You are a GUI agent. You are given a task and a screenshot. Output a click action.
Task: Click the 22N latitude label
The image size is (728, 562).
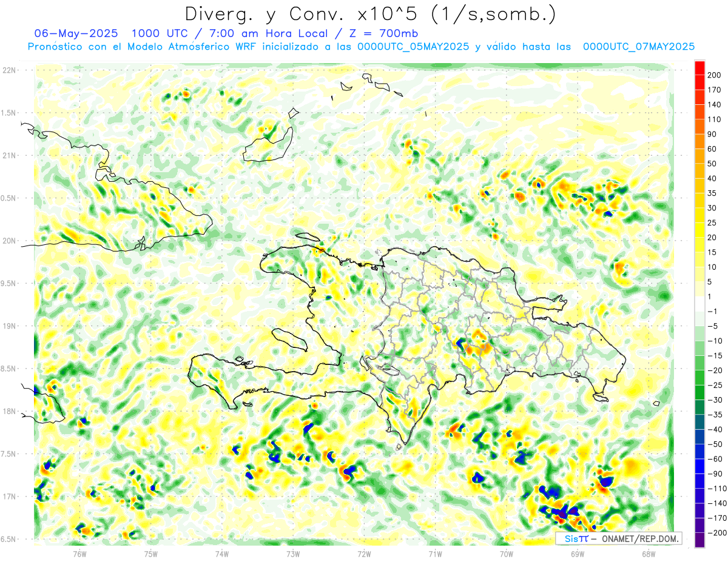pos(10,70)
